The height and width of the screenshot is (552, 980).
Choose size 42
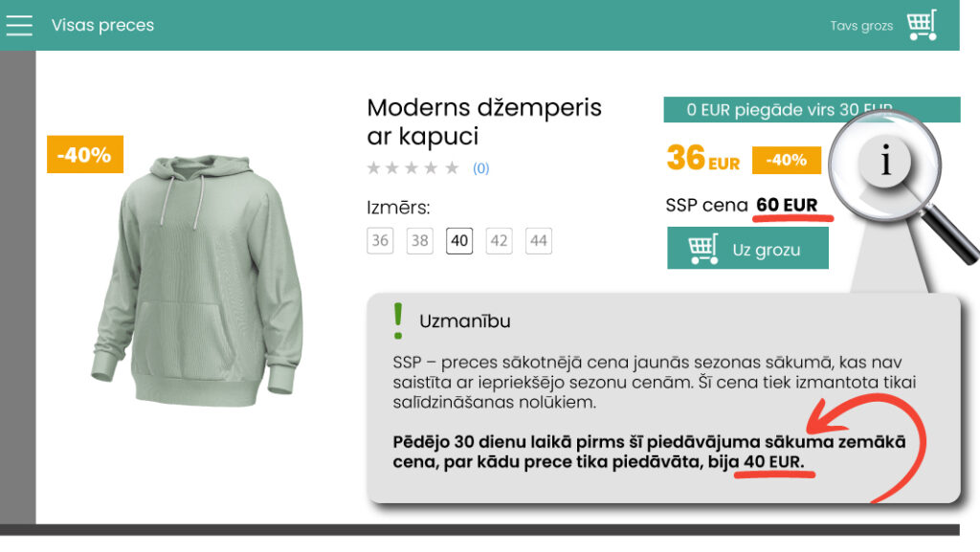coord(499,240)
